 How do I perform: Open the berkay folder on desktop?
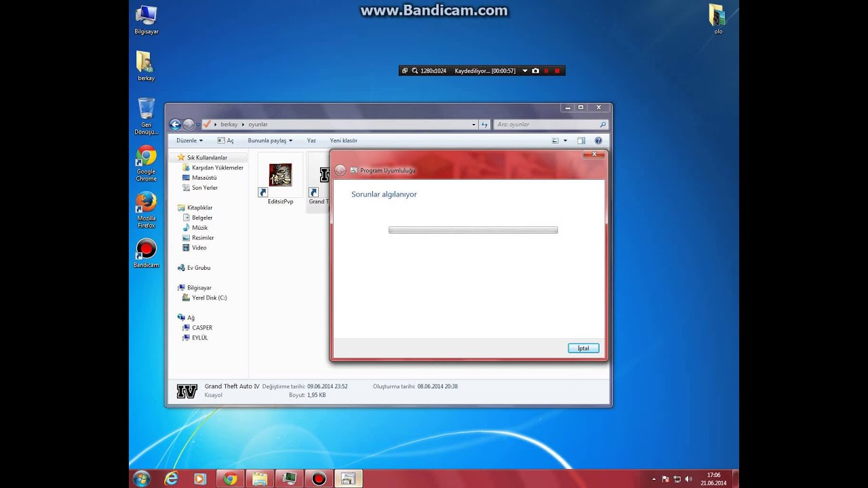coord(146,66)
